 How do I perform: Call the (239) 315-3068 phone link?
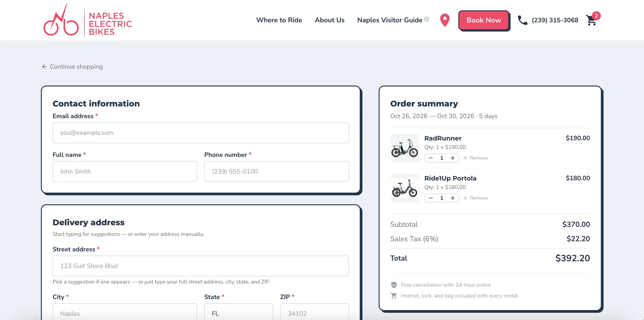pyautogui.click(x=555, y=20)
